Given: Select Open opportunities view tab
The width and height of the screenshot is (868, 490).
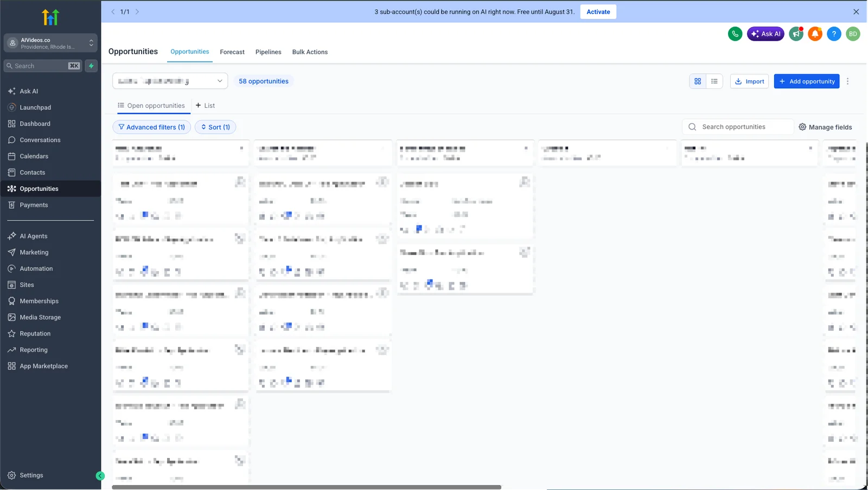Looking at the screenshot, I should tap(151, 106).
